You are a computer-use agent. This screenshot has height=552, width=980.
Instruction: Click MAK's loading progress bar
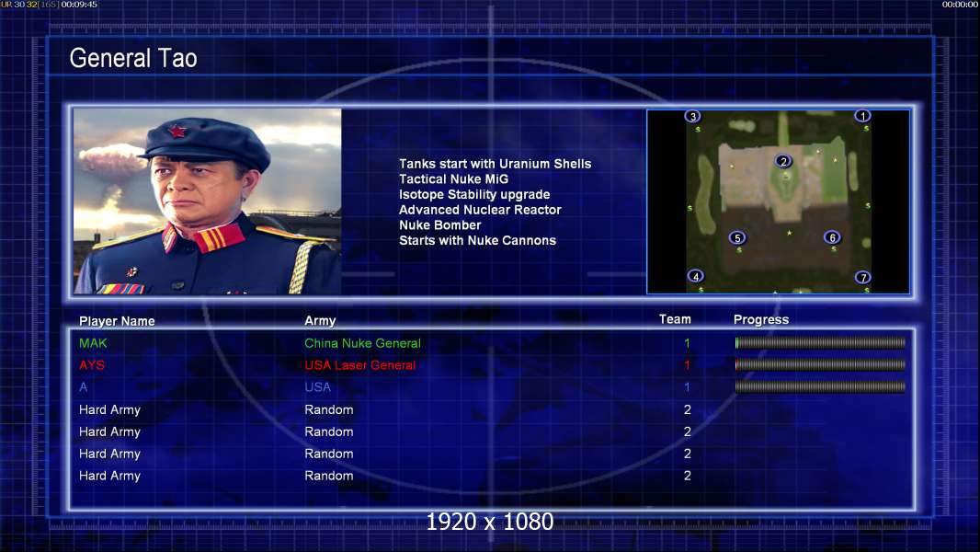coord(820,342)
